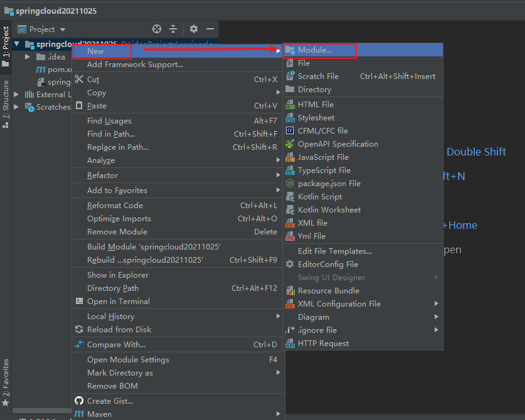Open the Diagram submenu arrow
The image size is (525, 420).
tap(437, 317)
